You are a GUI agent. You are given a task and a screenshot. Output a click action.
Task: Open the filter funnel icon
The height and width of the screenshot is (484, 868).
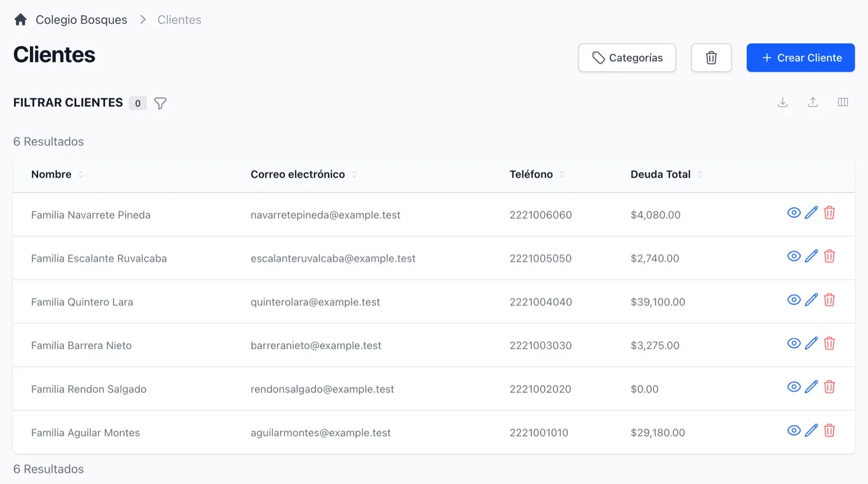coord(160,103)
